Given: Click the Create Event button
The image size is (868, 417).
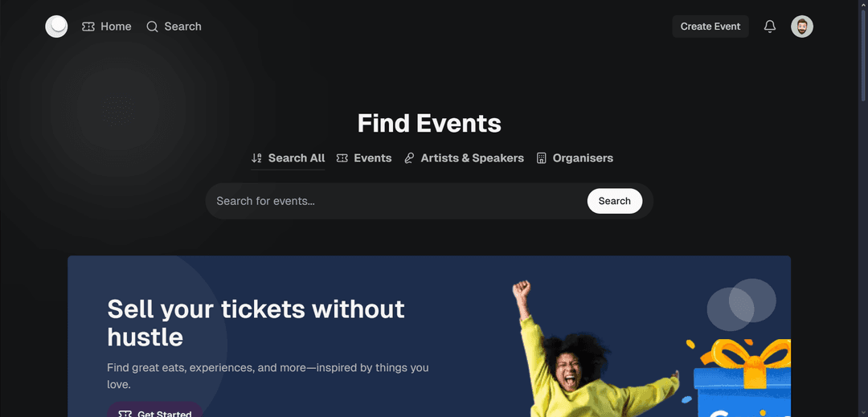Looking at the screenshot, I should tap(710, 27).
